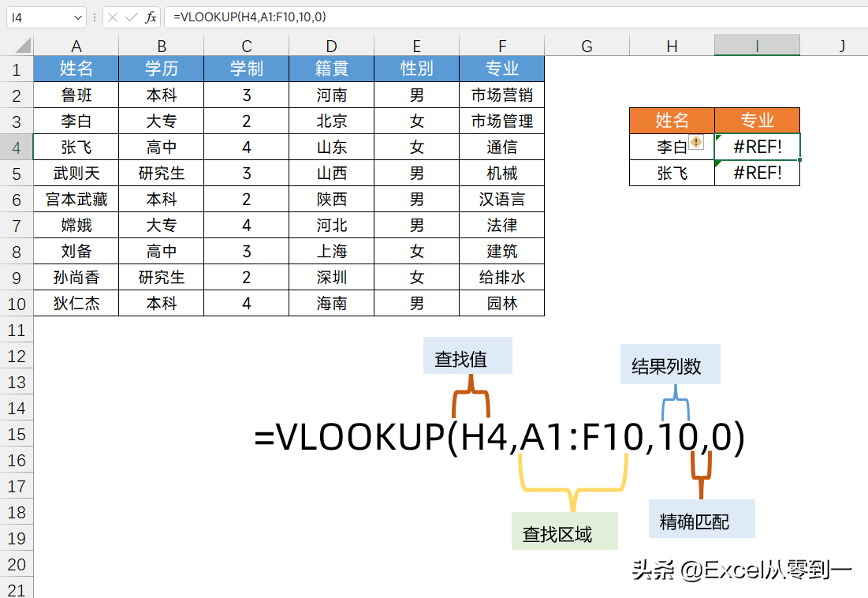
Task: Confirm formula with the checkmark icon
Action: coord(131,17)
